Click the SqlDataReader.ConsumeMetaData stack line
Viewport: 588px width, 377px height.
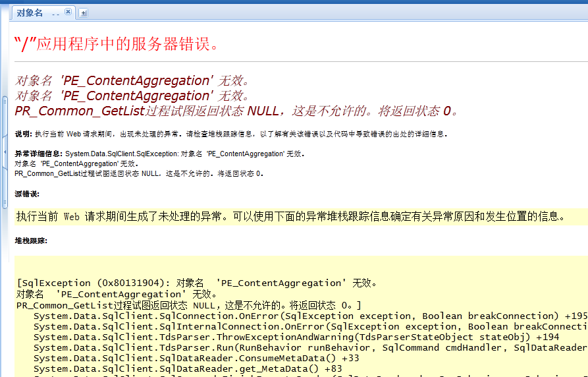[196, 358]
